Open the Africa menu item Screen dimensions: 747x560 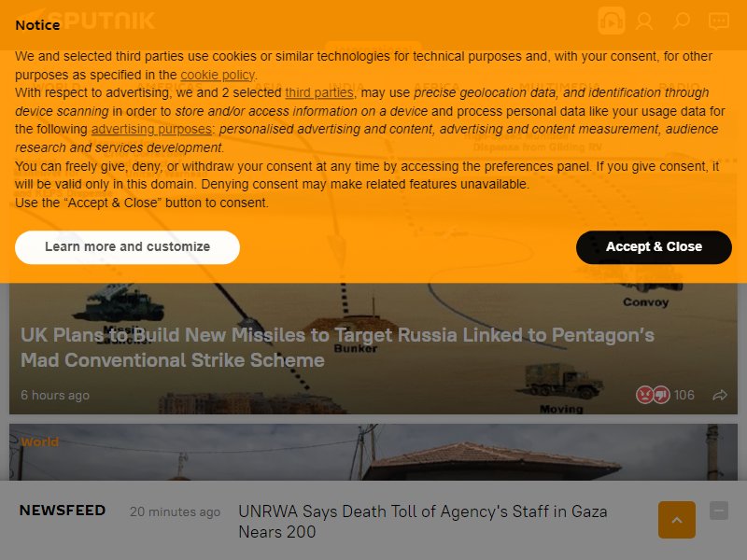pos(436,88)
